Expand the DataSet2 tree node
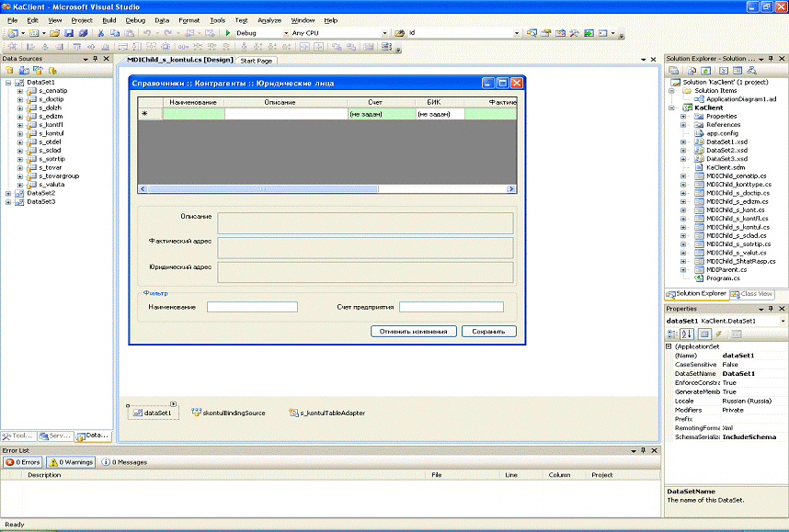Viewport: 789px width, 532px height. [x=8, y=193]
